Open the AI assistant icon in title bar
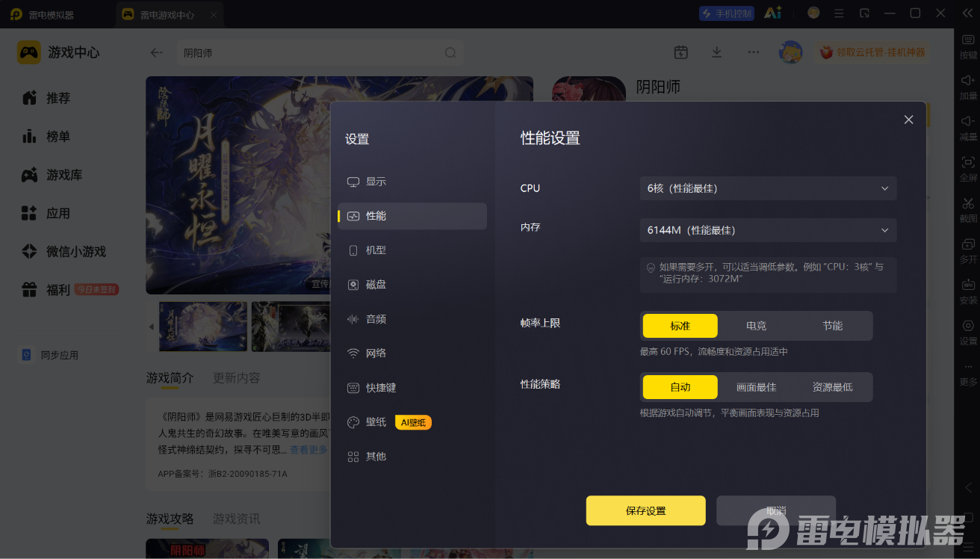 tap(772, 13)
